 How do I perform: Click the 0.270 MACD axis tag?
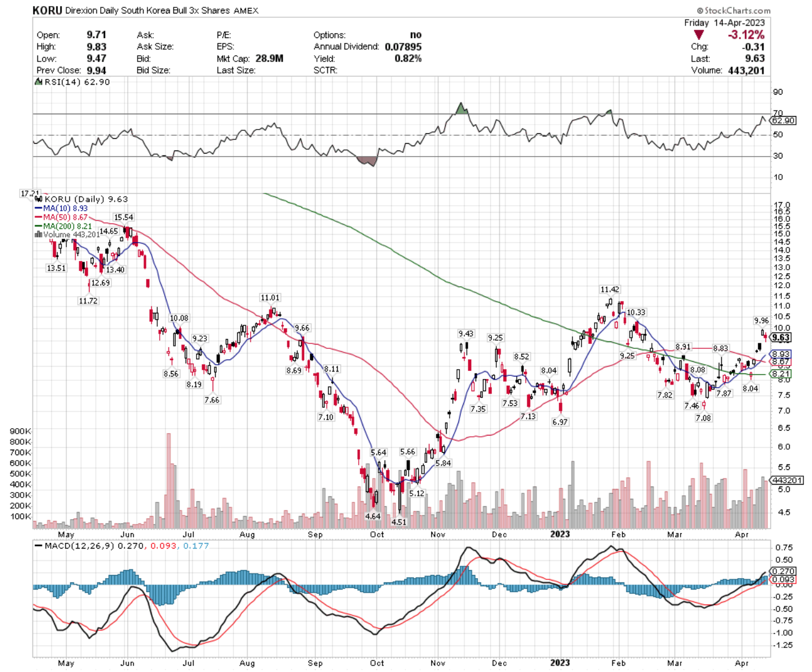click(x=783, y=571)
